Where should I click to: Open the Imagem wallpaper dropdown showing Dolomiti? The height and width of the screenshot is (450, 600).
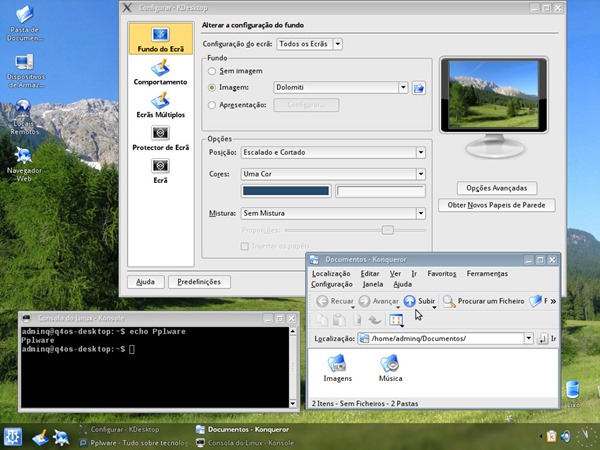coord(341,88)
